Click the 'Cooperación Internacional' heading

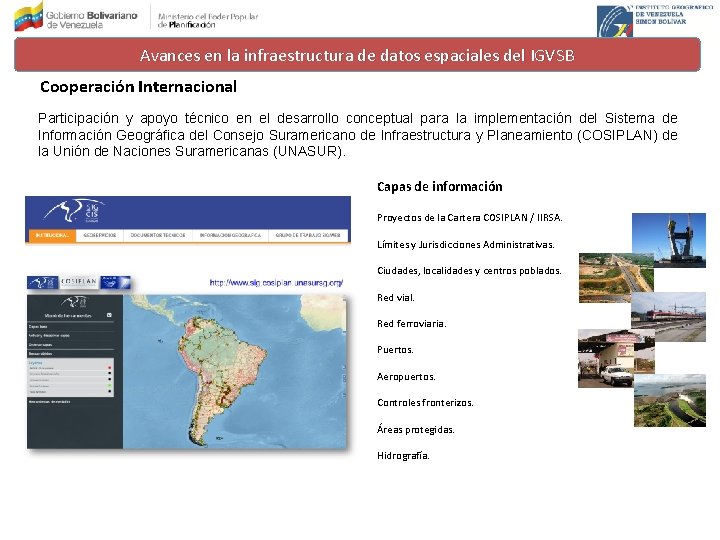(138, 86)
